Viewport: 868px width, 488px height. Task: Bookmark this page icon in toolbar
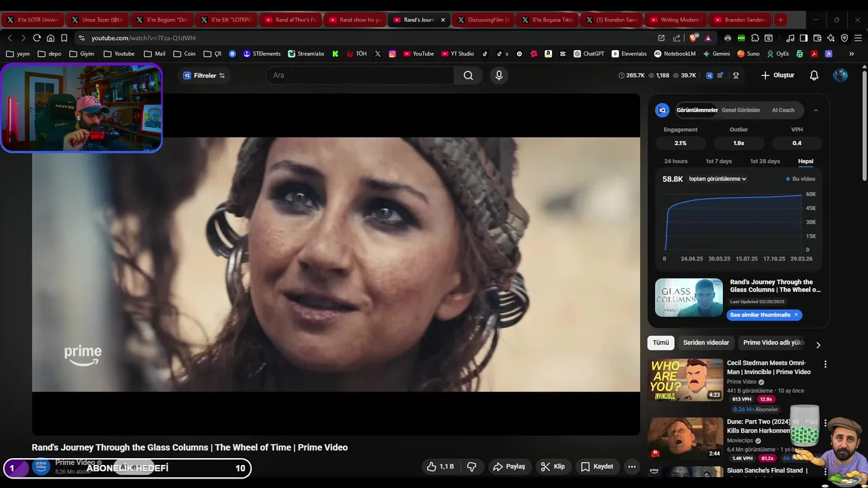64,38
